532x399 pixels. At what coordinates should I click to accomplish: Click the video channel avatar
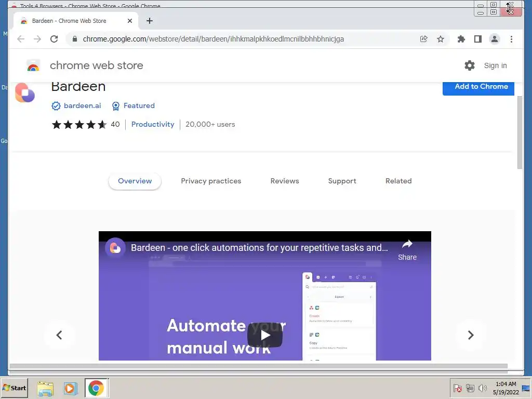pyautogui.click(x=115, y=248)
